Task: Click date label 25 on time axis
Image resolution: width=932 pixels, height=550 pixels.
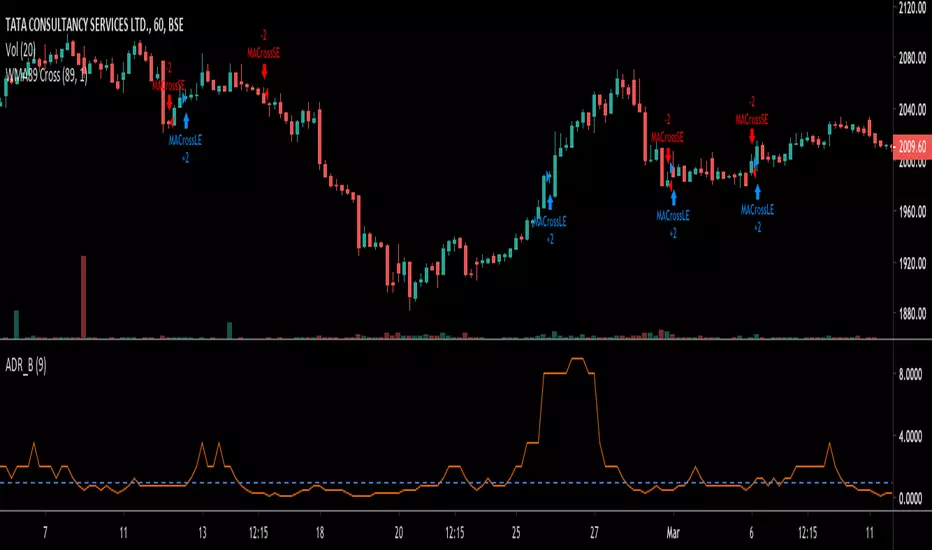Action: [516, 533]
